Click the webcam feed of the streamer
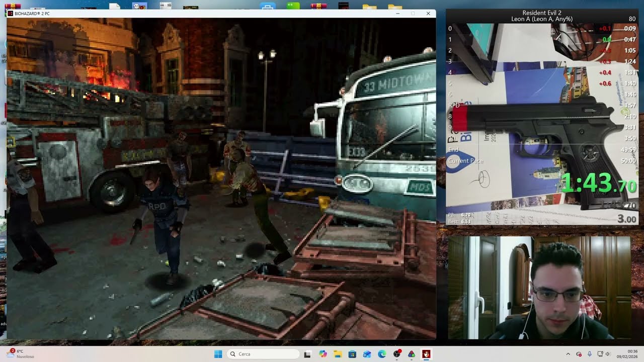 (539, 288)
